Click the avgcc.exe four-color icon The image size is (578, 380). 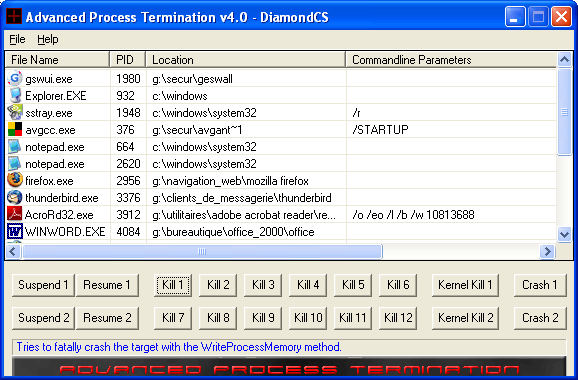[x=15, y=129]
